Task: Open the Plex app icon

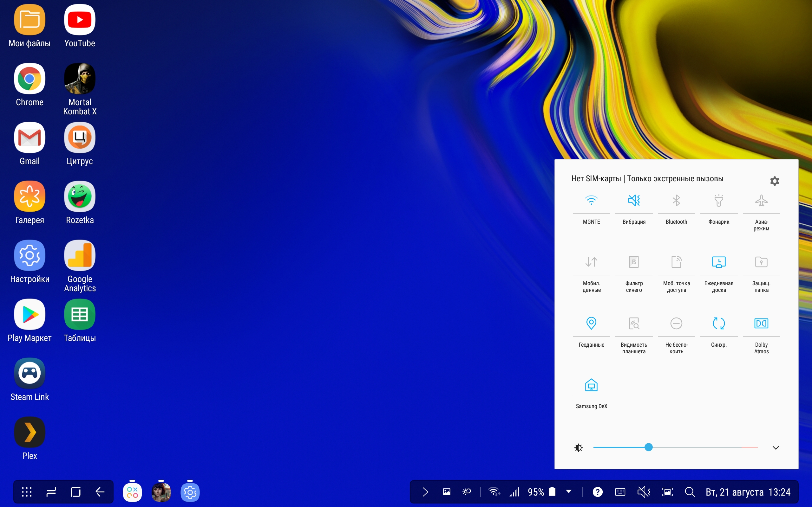Action: 29,432
